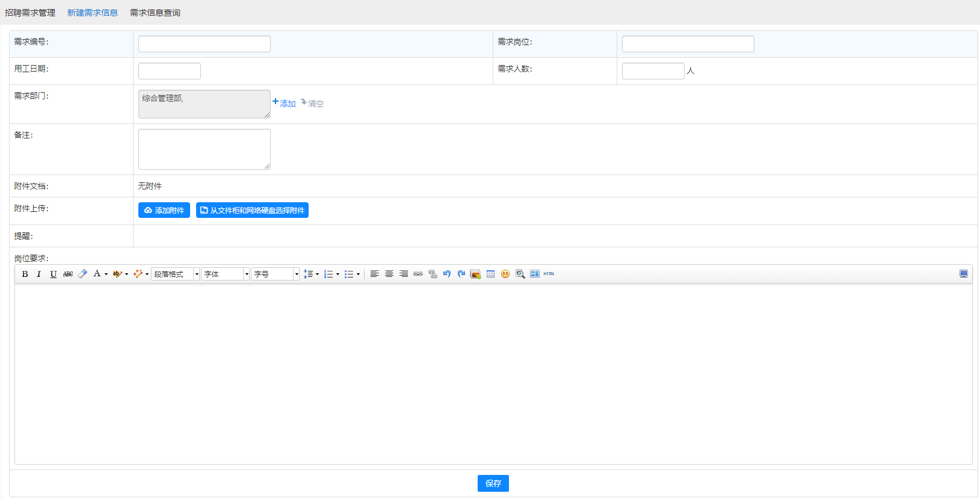Image resolution: width=980 pixels, height=499 pixels.
Task: Open the 字体 font dropdown
Action: [x=225, y=274]
